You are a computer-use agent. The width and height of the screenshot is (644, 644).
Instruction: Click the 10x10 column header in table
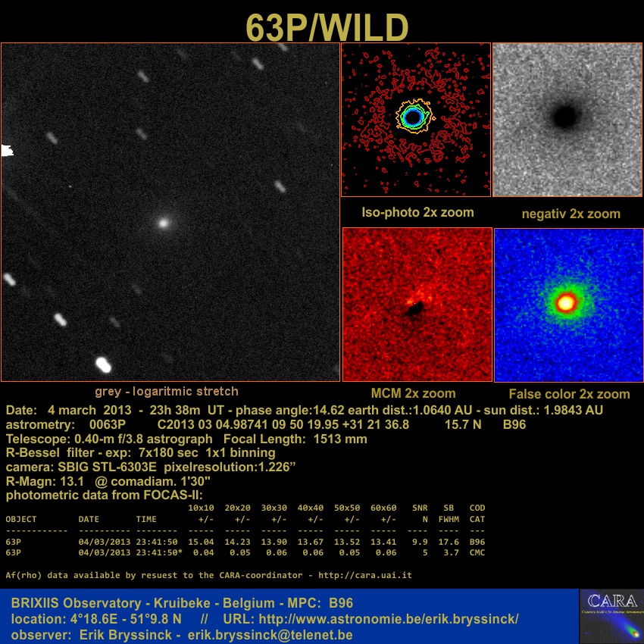click(x=201, y=508)
